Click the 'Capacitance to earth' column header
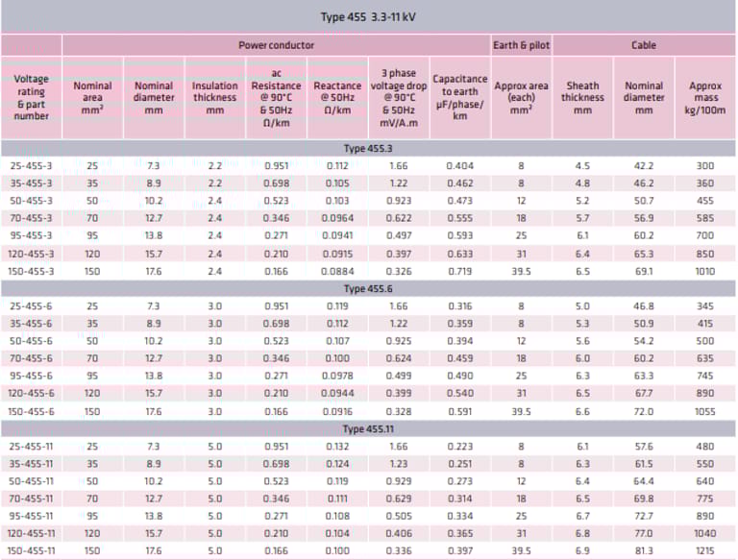Viewport: 738px width, 560px height. pos(459,97)
